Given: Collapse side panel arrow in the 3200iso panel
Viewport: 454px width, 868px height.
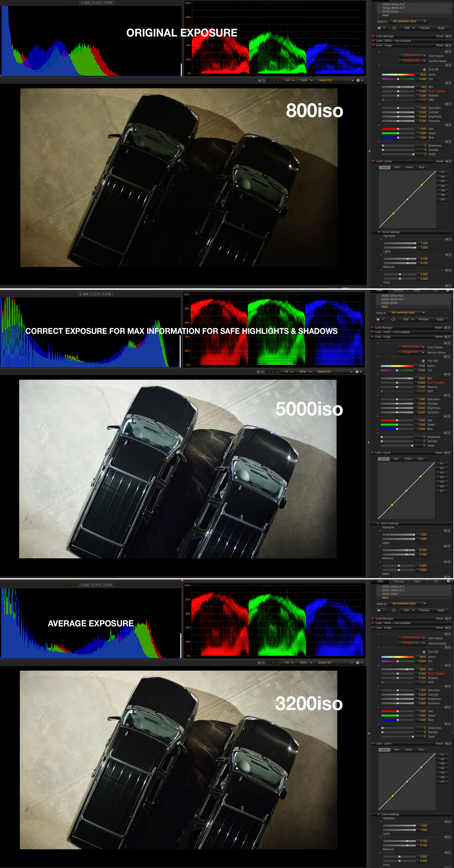Looking at the screenshot, I should [x=369, y=733].
